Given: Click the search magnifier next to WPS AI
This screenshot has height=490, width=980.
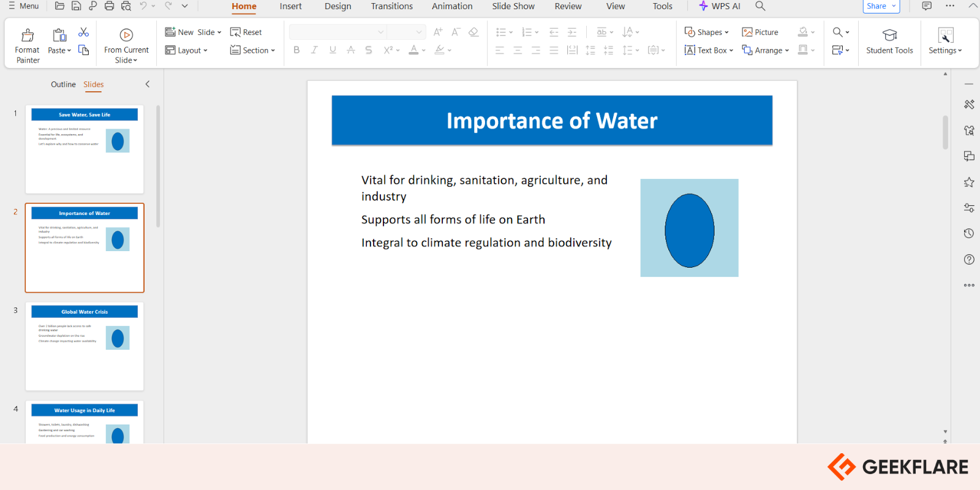Looking at the screenshot, I should (760, 6).
